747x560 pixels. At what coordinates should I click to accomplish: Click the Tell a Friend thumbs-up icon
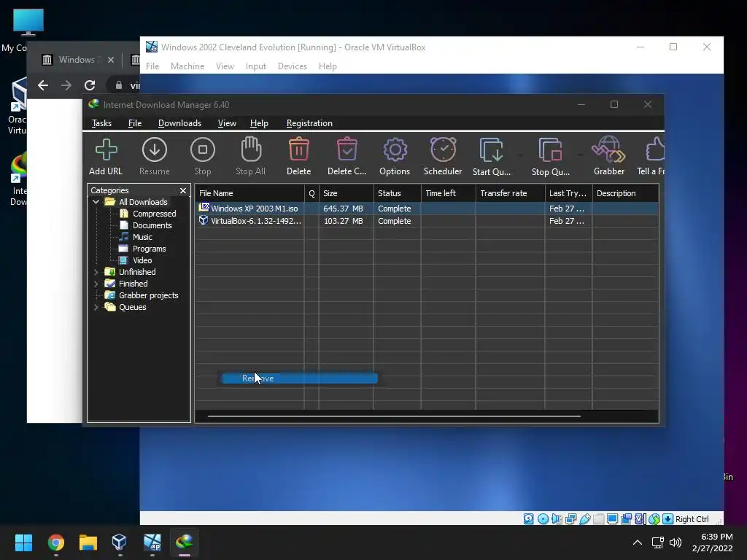coord(655,149)
